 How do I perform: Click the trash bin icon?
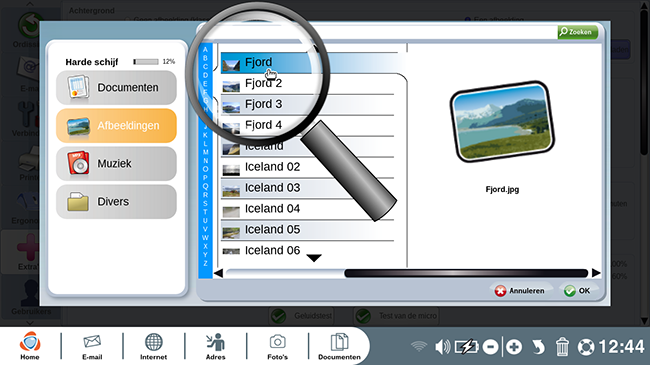tap(562, 346)
